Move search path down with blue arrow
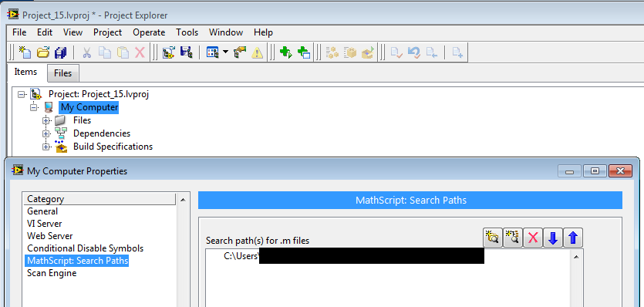 (553, 238)
